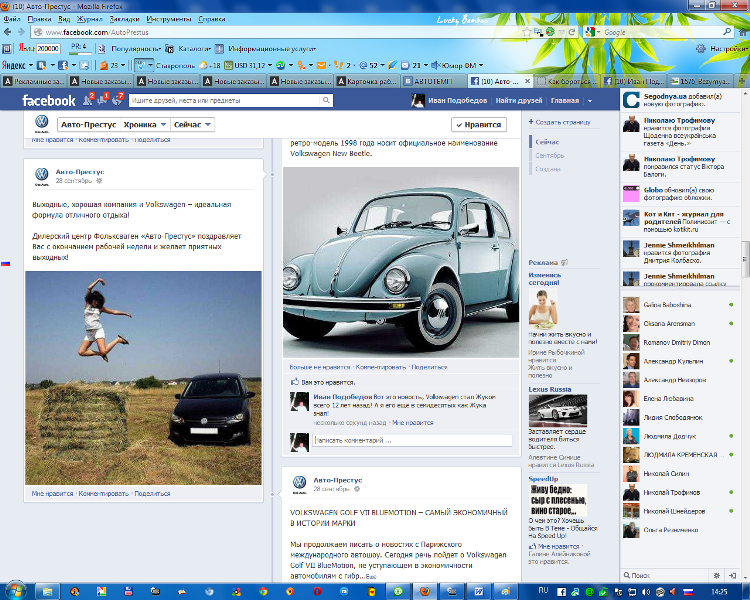Click the Юмор ФМ radio speaker icon
The image size is (750, 600).
click(435, 65)
